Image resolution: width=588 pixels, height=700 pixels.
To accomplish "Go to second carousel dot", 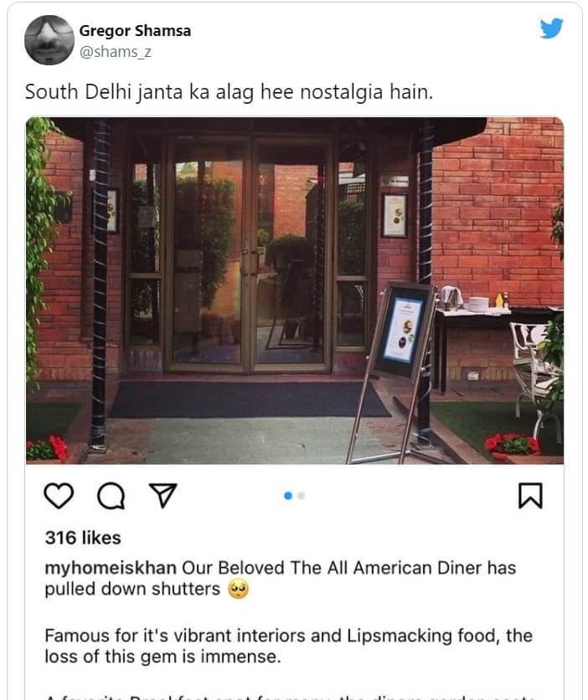I will (302, 496).
